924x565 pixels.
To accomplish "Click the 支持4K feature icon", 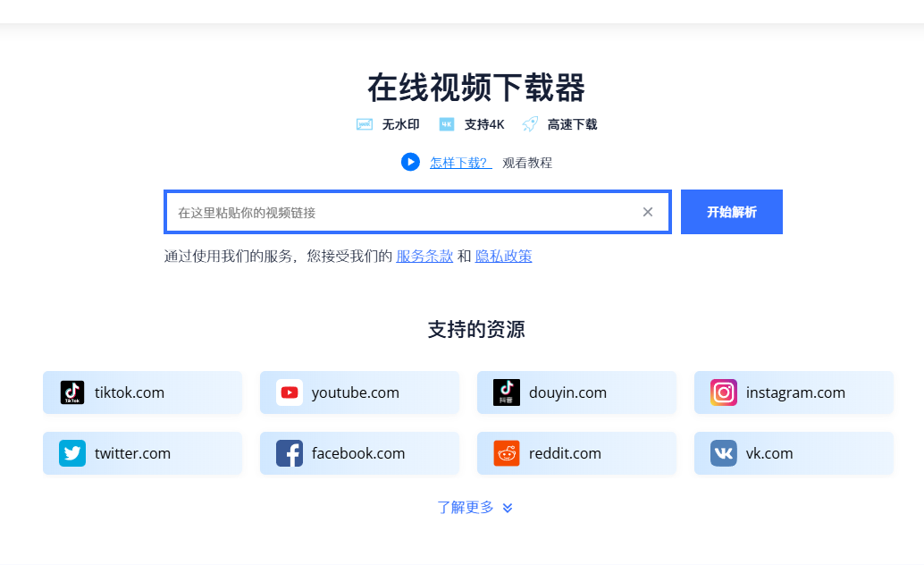I will tap(447, 124).
